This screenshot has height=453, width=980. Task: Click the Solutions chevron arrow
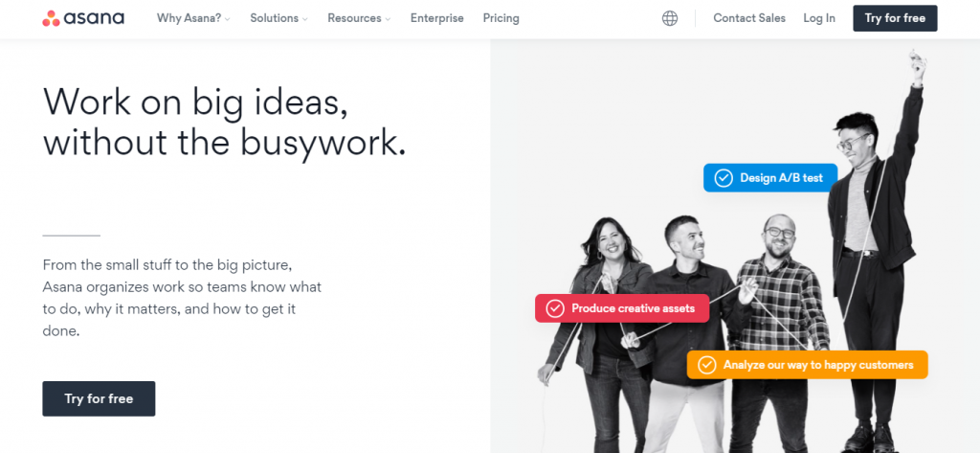[x=305, y=19]
